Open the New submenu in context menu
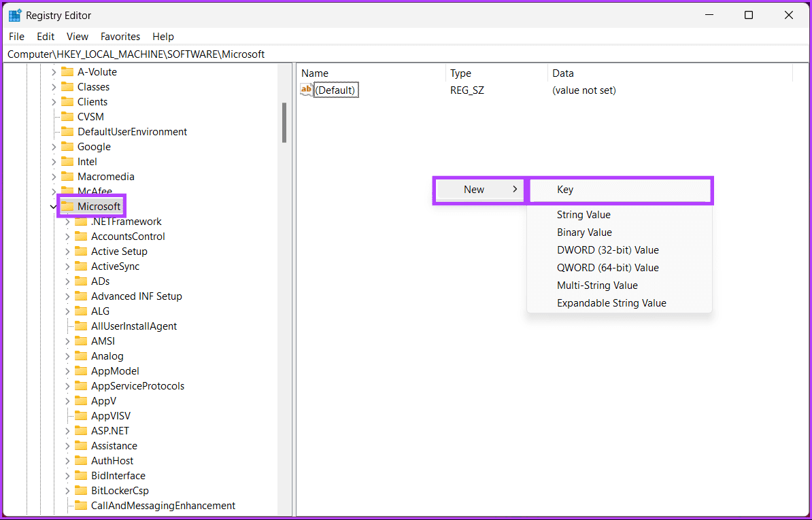This screenshot has width=812, height=520. click(479, 190)
